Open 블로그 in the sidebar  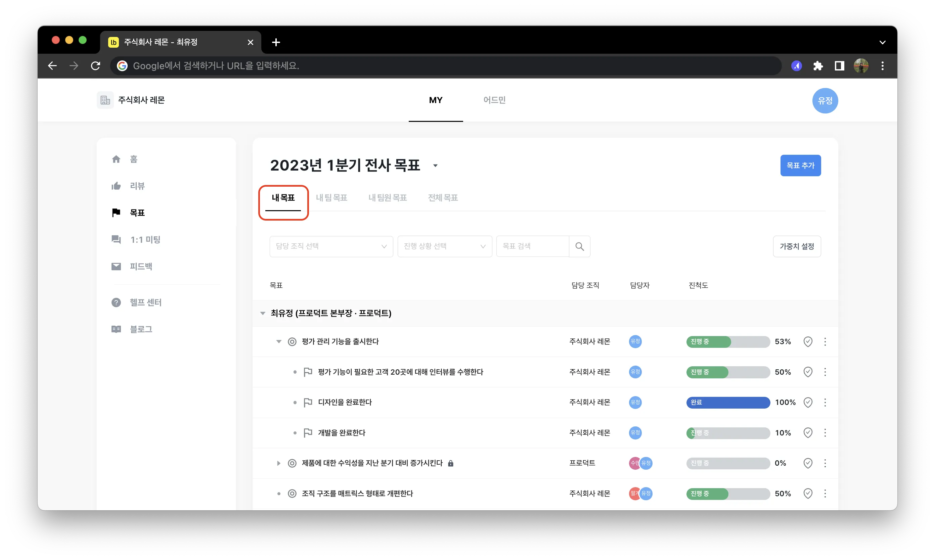click(132, 329)
